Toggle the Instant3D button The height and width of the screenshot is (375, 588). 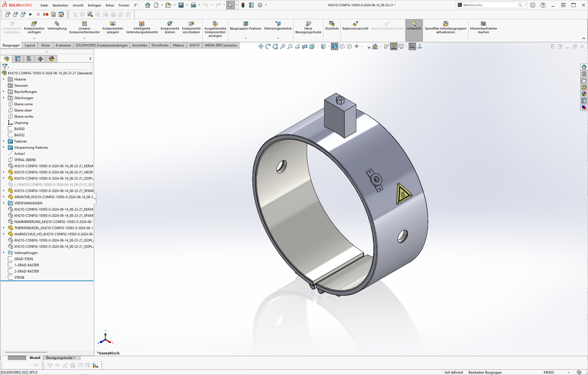(414, 25)
